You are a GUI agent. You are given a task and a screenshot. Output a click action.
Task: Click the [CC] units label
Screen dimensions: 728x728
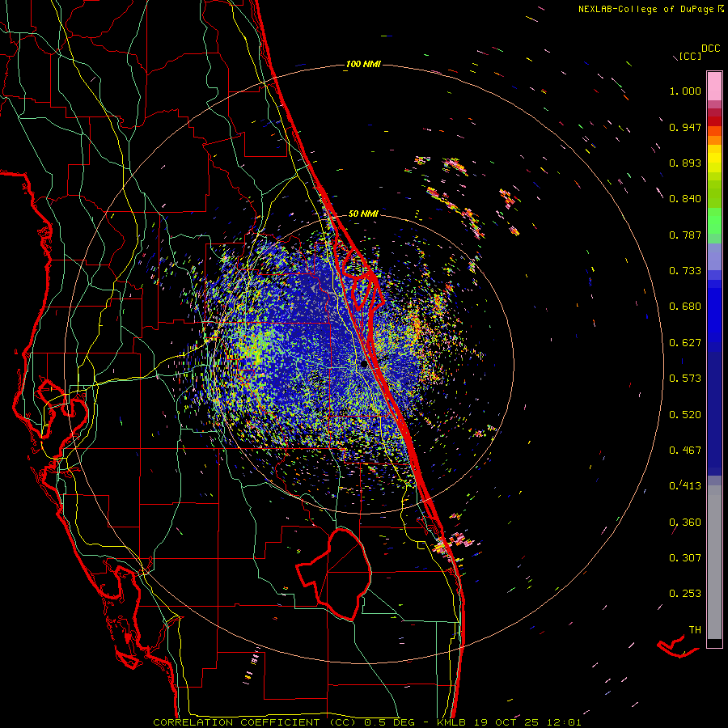[690, 56]
